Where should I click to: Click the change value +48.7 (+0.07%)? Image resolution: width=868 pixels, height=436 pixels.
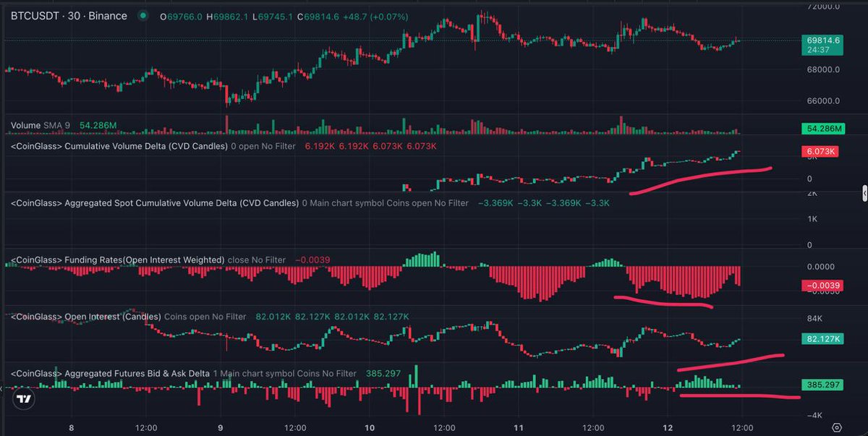click(x=377, y=16)
